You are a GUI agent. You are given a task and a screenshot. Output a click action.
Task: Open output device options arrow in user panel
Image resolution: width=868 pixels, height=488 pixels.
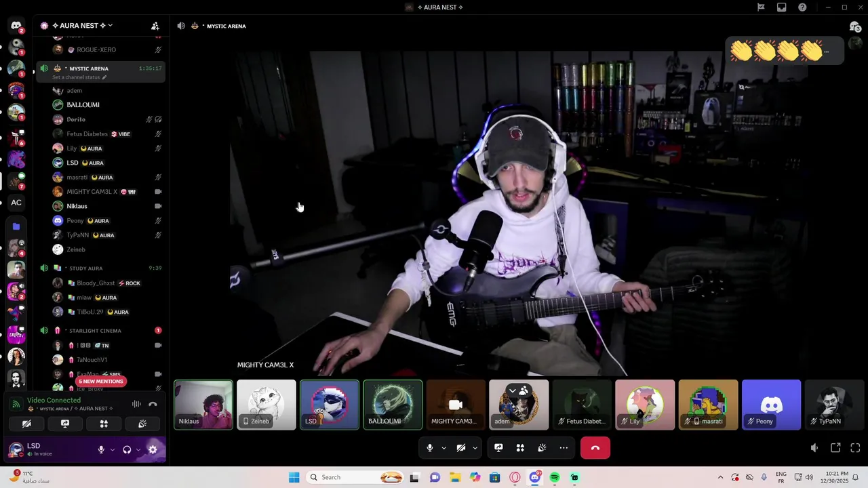(x=138, y=449)
